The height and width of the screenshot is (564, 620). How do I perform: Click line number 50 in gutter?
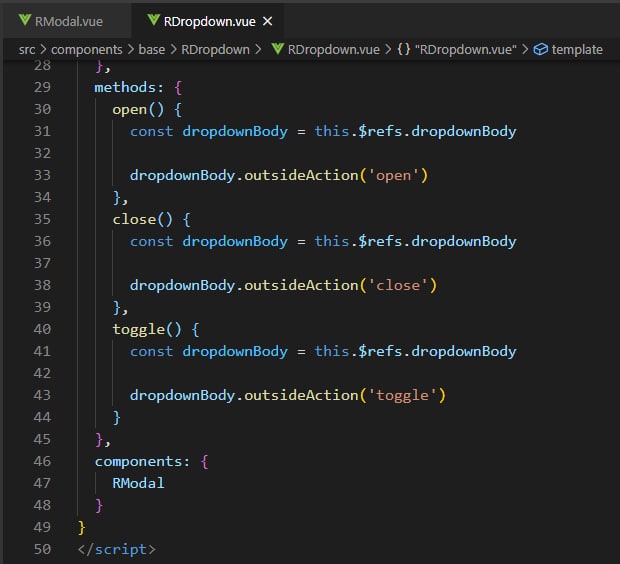pyautogui.click(x=42, y=549)
